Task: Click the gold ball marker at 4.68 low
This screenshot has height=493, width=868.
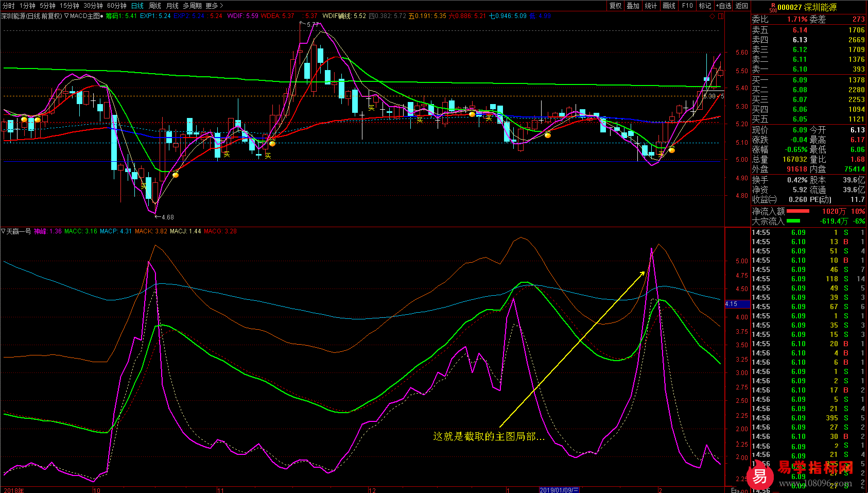Action: coord(176,175)
